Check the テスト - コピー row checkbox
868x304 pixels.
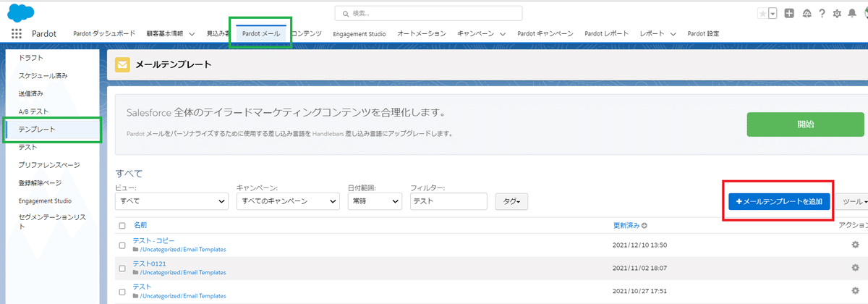pyautogui.click(x=122, y=245)
